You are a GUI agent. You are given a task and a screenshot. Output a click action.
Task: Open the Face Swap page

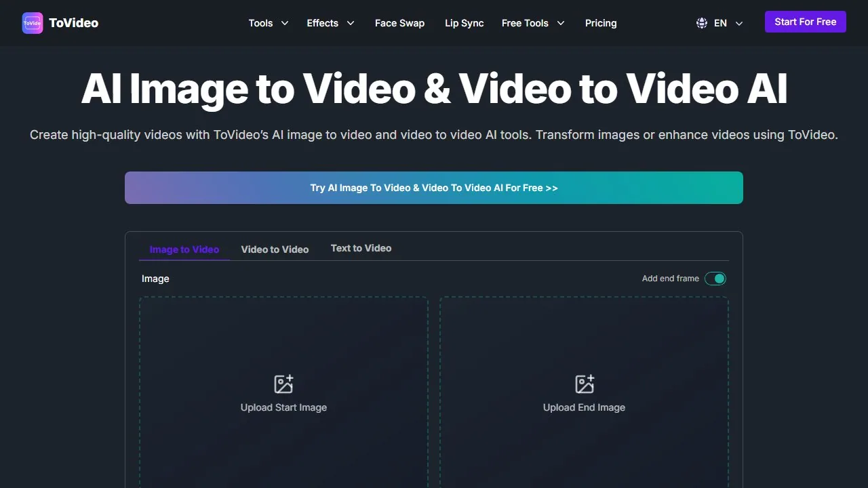399,23
